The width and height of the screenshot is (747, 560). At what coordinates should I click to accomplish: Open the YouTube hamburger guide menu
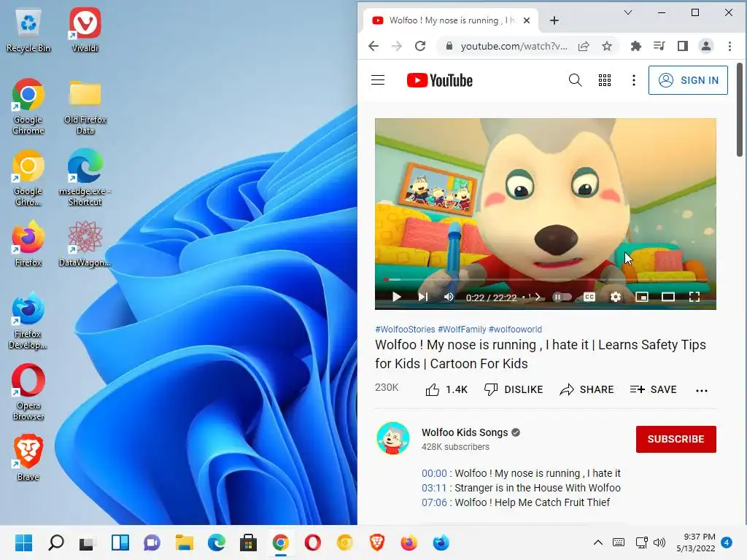coord(378,80)
